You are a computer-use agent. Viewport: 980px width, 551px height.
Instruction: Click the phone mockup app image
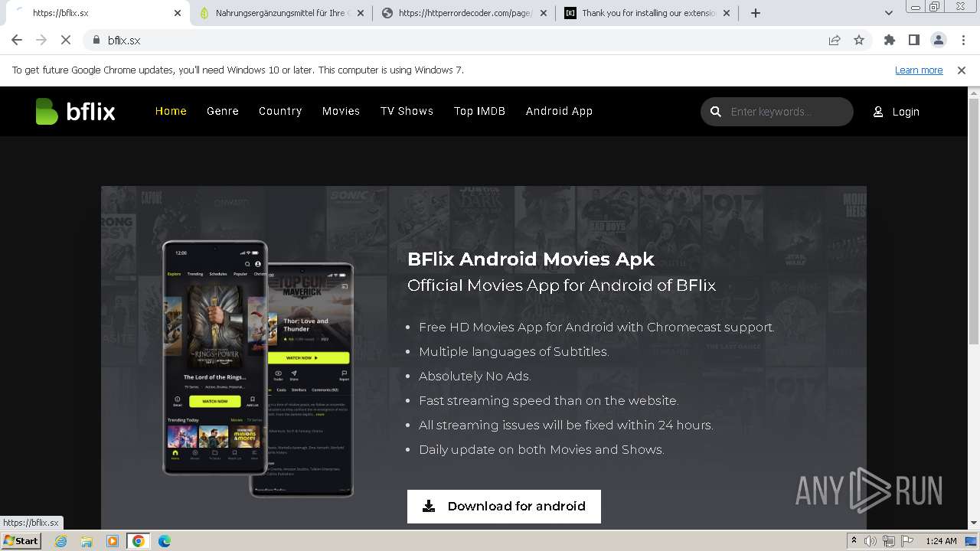pyautogui.click(x=257, y=369)
